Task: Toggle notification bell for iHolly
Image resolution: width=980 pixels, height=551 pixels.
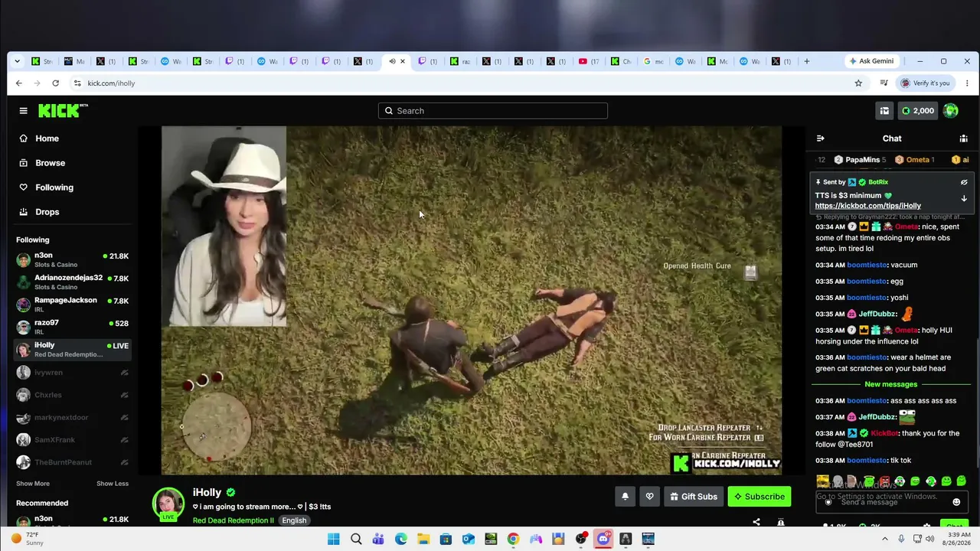Action: 625,497
